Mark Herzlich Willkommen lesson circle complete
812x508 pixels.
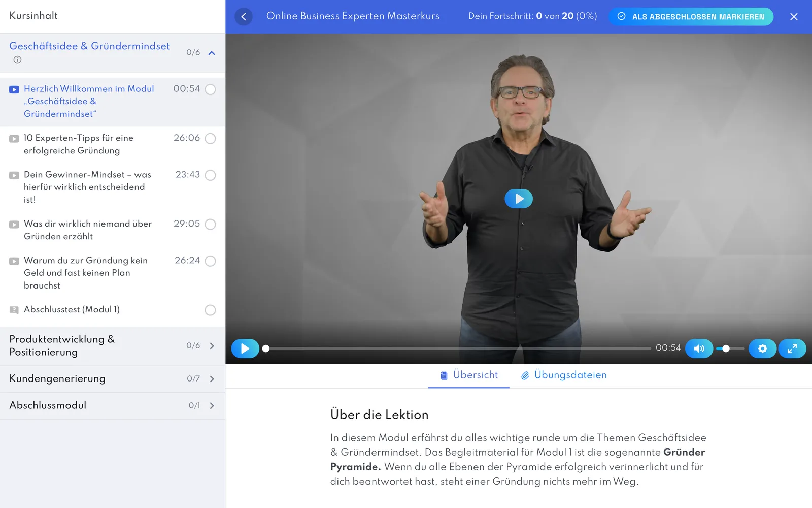pyautogui.click(x=210, y=89)
